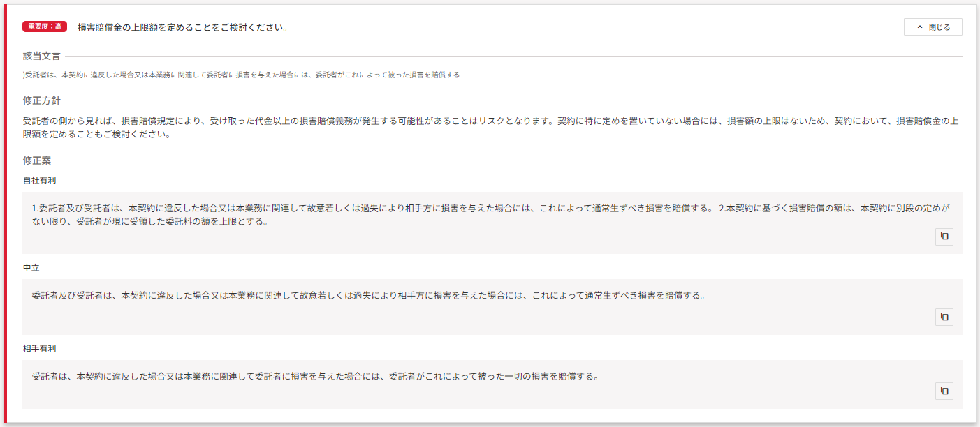Collapse the 修正方針 section
The image size is (980, 427).
pos(39,99)
